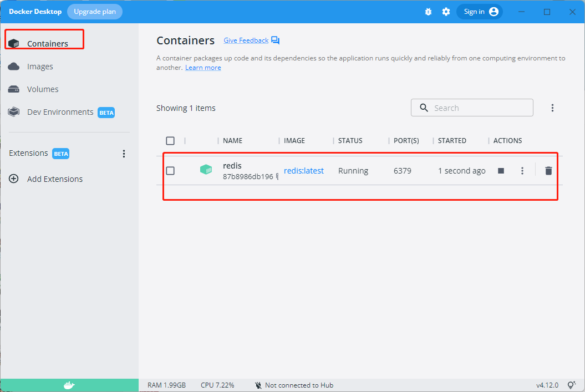585x392 pixels.
Task: Open Volumes in the sidebar
Action: (43, 89)
